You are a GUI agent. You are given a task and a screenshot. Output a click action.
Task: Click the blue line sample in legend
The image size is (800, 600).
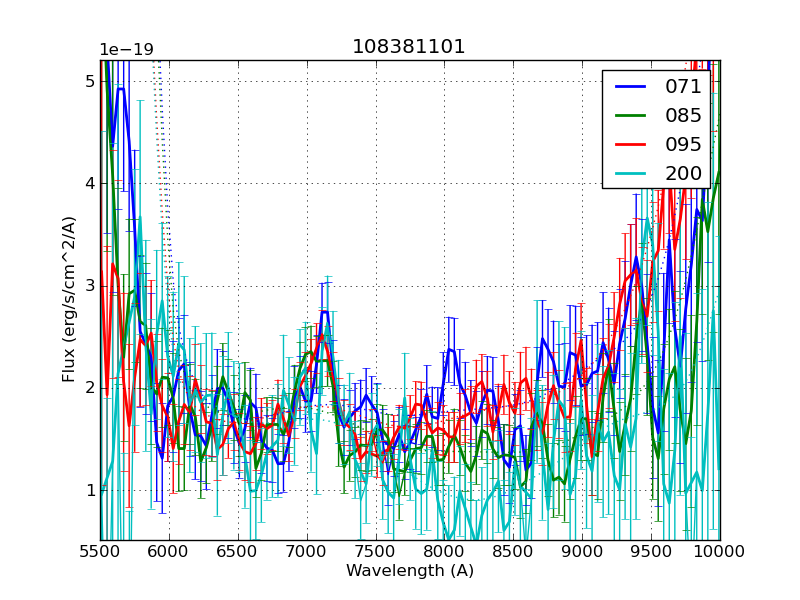click(x=630, y=87)
